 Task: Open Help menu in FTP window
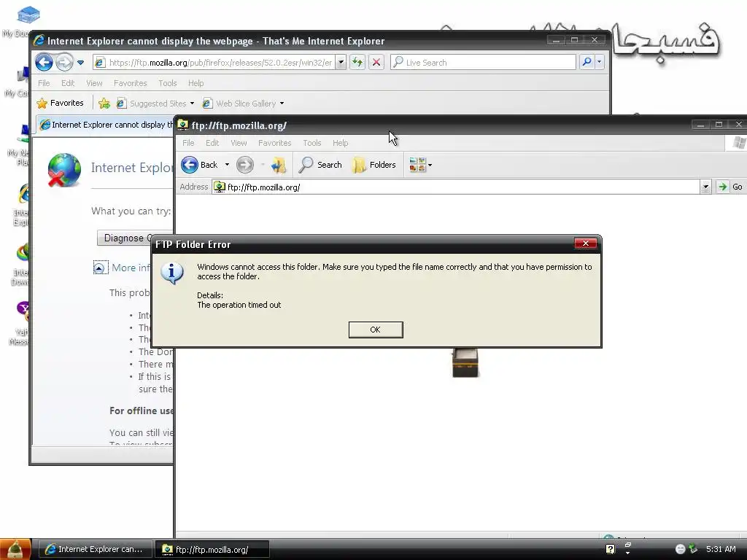click(340, 143)
